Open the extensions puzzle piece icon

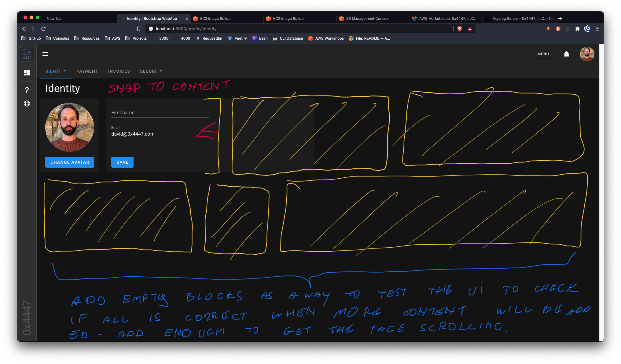click(x=577, y=29)
